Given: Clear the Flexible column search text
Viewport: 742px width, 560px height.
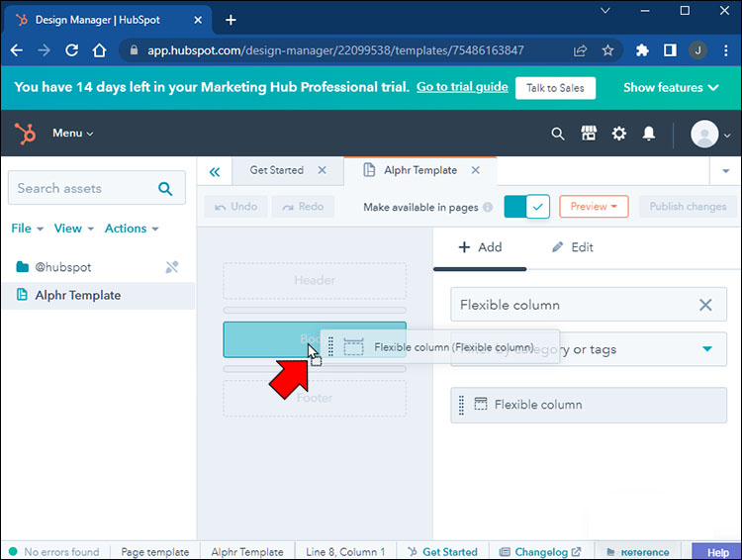Looking at the screenshot, I should (705, 305).
